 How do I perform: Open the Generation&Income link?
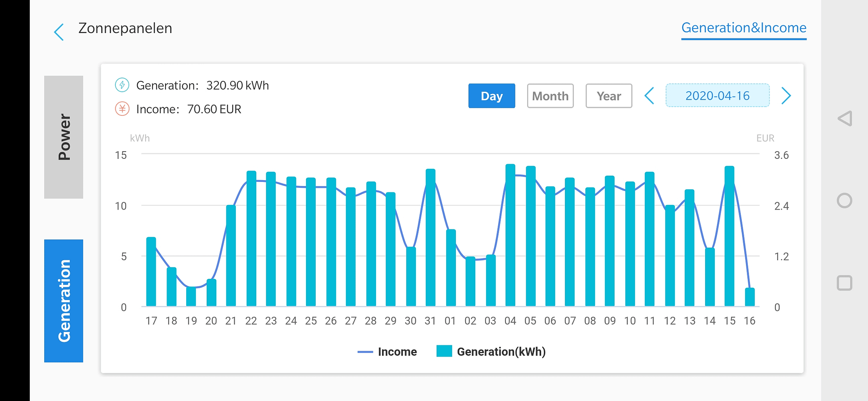point(744,28)
